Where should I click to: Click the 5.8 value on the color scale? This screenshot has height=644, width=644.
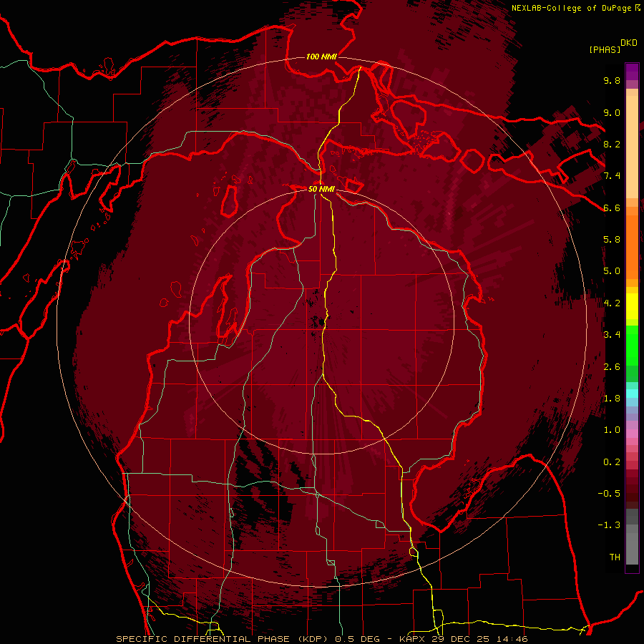click(612, 240)
